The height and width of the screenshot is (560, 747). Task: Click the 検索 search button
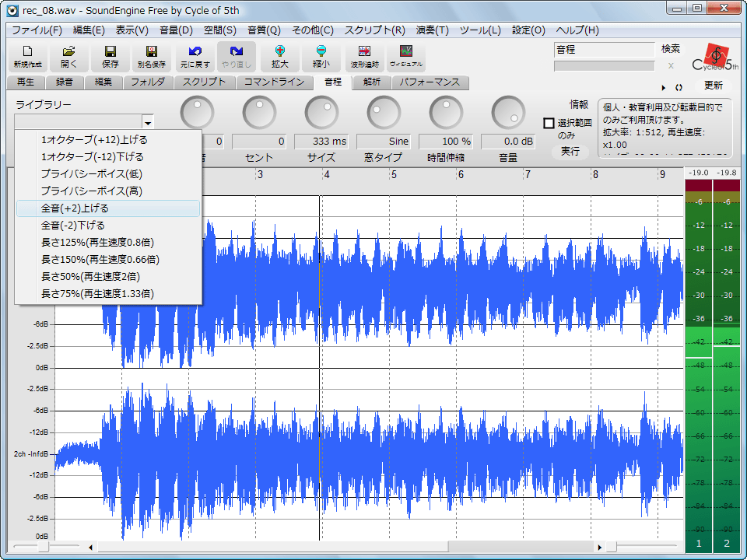pyautogui.click(x=670, y=49)
